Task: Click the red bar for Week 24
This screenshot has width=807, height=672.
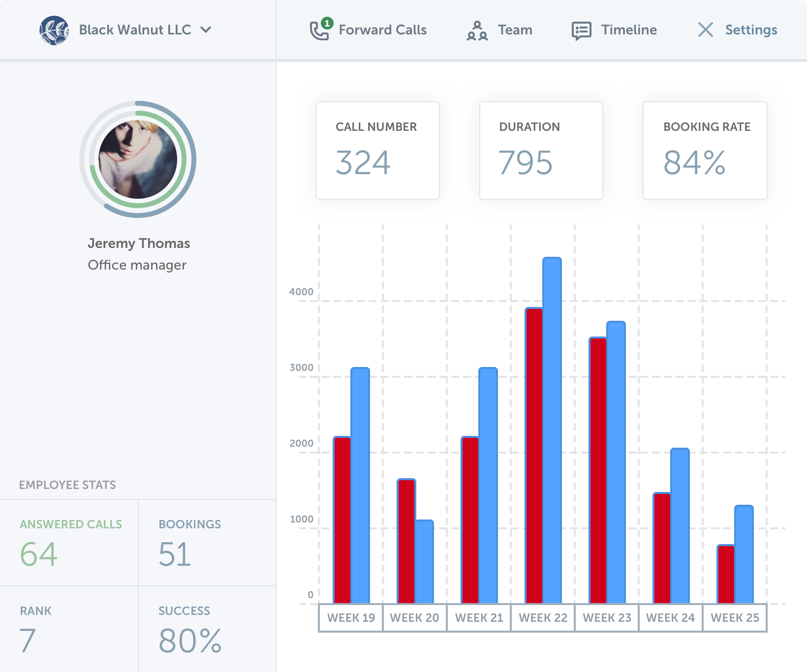Action: click(662, 548)
